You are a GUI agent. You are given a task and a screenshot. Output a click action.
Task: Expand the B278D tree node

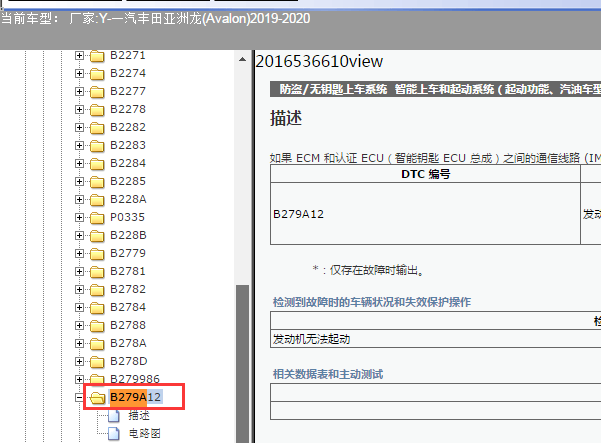(79, 362)
